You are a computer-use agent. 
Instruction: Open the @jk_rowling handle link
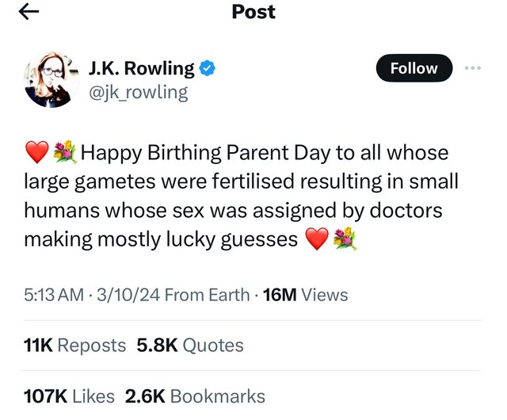click(x=138, y=92)
